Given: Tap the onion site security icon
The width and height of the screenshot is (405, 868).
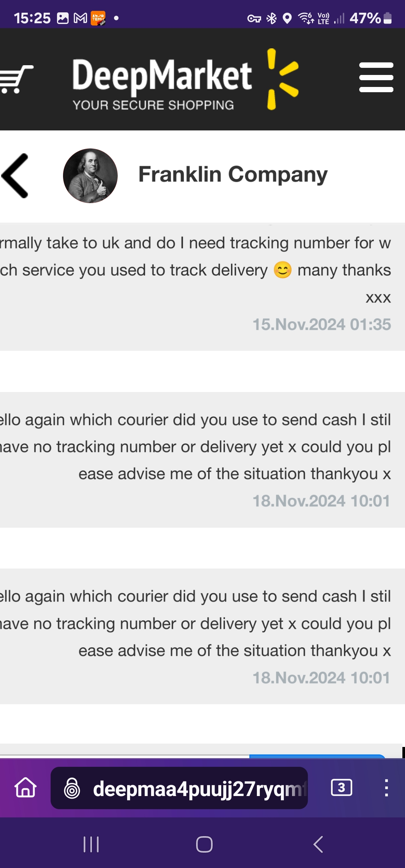Looking at the screenshot, I should click(x=72, y=788).
